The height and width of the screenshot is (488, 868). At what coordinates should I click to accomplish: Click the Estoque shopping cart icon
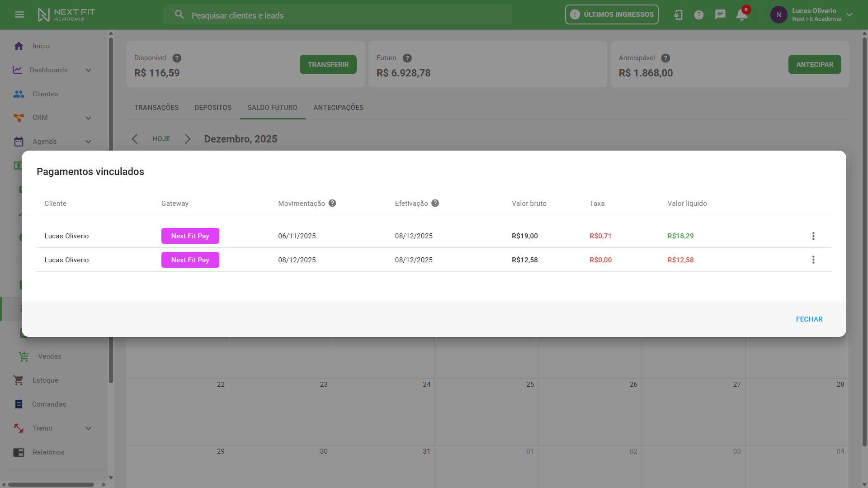coord(19,380)
